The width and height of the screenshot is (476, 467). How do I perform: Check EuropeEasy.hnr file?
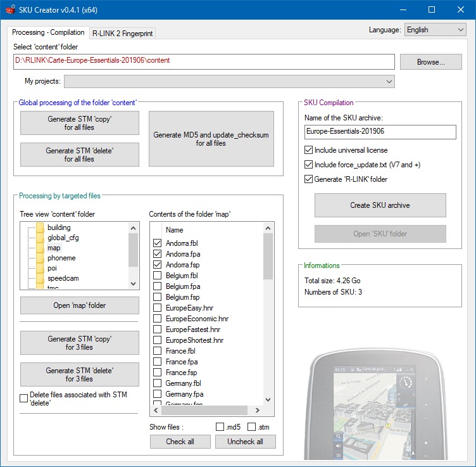[x=157, y=308]
